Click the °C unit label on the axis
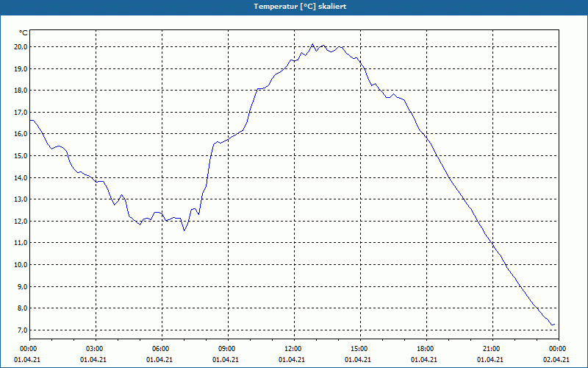 point(24,33)
